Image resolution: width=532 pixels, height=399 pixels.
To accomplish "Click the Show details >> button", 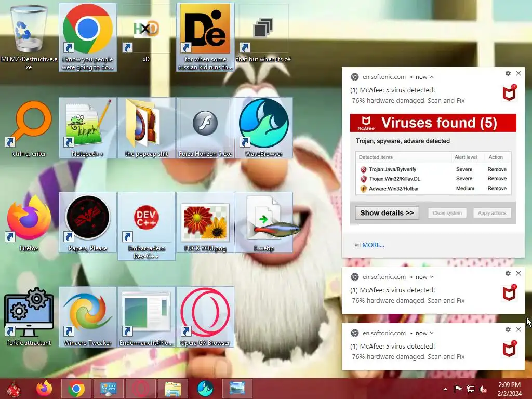I will [x=387, y=213].
